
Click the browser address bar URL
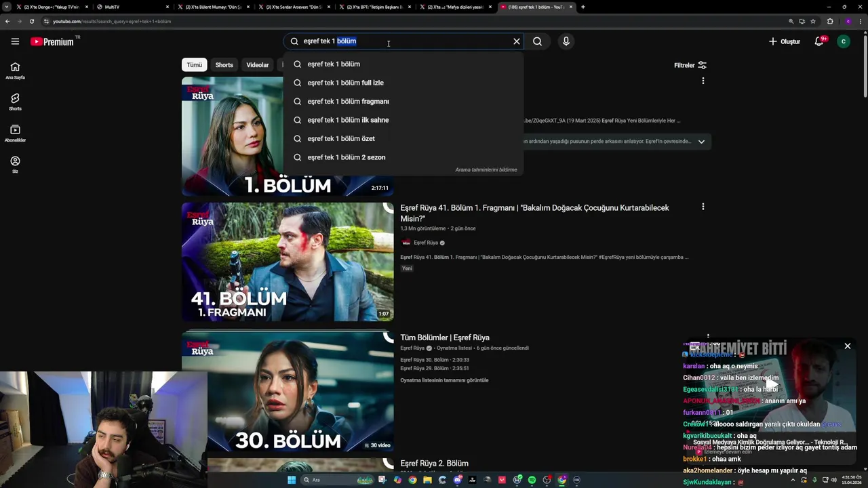(111, 21)
